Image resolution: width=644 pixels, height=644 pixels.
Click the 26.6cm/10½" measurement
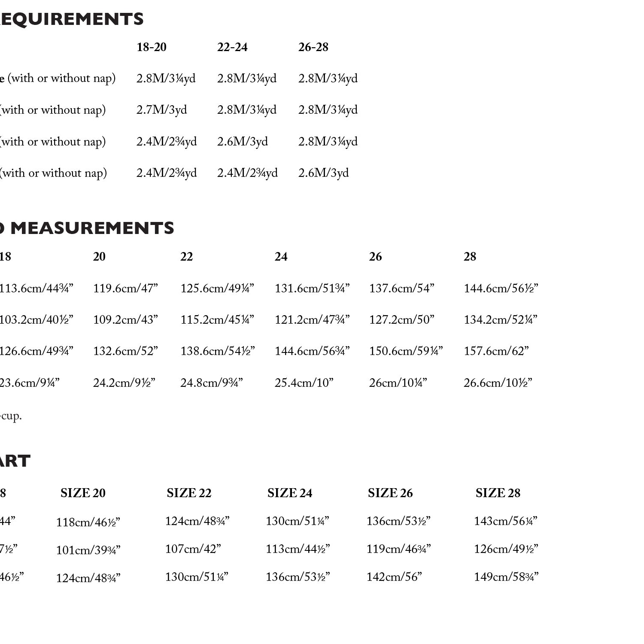(x=498, y=383)
